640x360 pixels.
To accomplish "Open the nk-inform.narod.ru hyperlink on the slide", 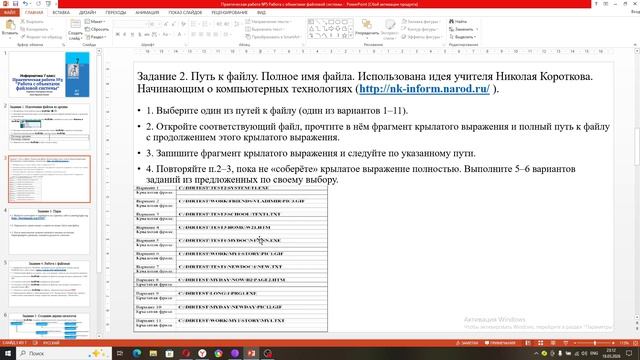I will coord(424,89).
